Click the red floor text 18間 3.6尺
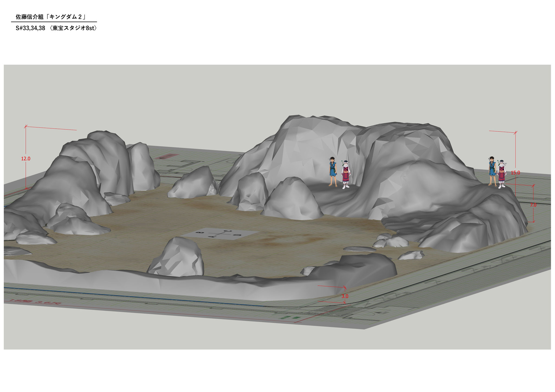The height and width of the screenshot is (392, 555). pos(36,301)
